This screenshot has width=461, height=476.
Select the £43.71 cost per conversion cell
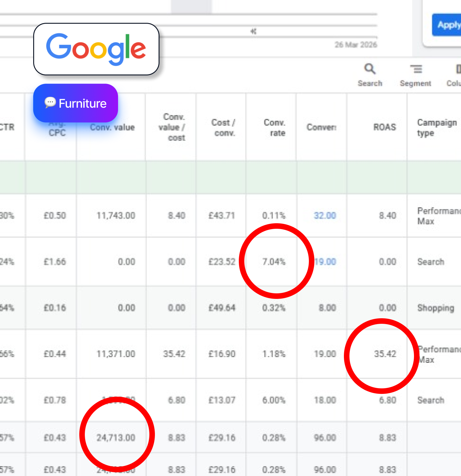point(222,216)
